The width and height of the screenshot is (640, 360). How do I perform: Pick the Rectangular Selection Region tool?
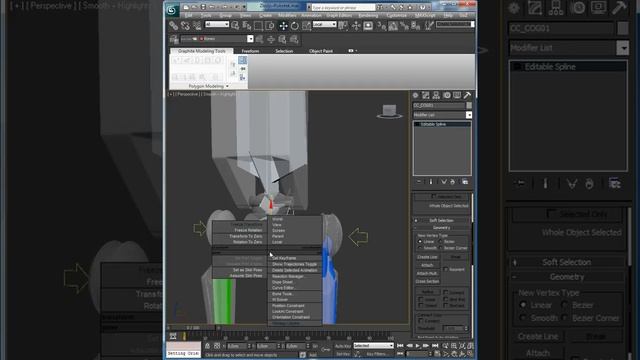click(x=258, y=25)
